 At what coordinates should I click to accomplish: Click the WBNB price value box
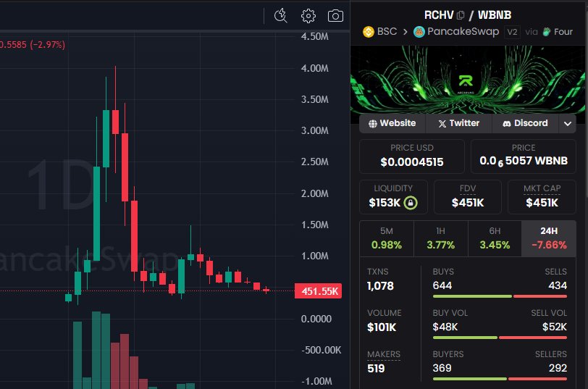tap(524, 156)
